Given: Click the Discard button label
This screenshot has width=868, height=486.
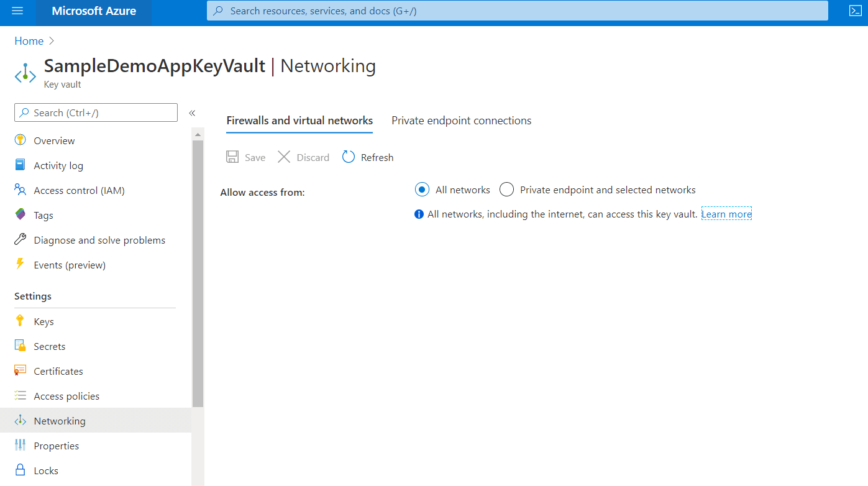Looking at the screenshot, I should tap(313, 157).
